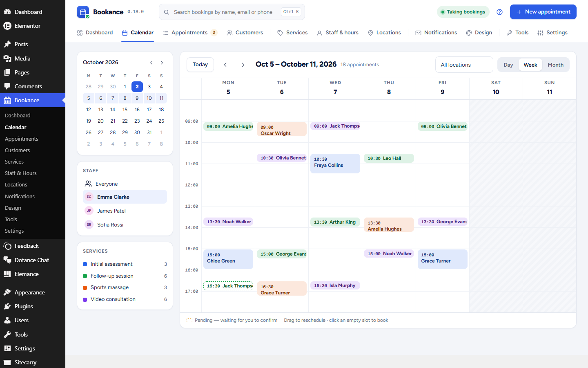Click the search bookings field
Screen dimensions: 588x368
[232, 12]
